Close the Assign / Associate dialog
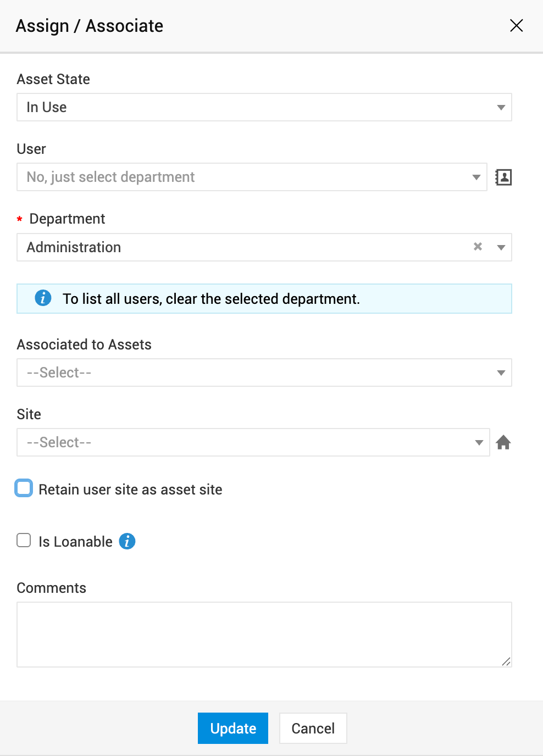Image resolution: width=543 pixels, height=756 pixels. click(516, 26)
